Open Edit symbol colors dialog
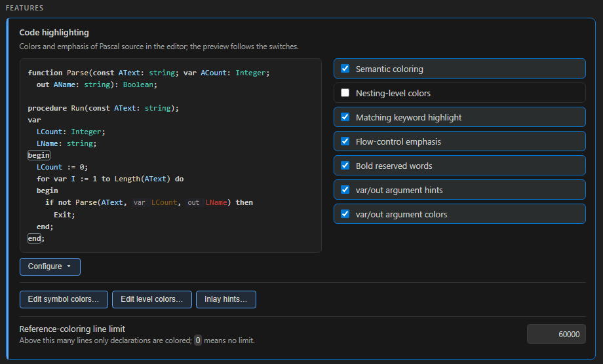The height and width of the screenshot is (364, 603). [64, 299]
